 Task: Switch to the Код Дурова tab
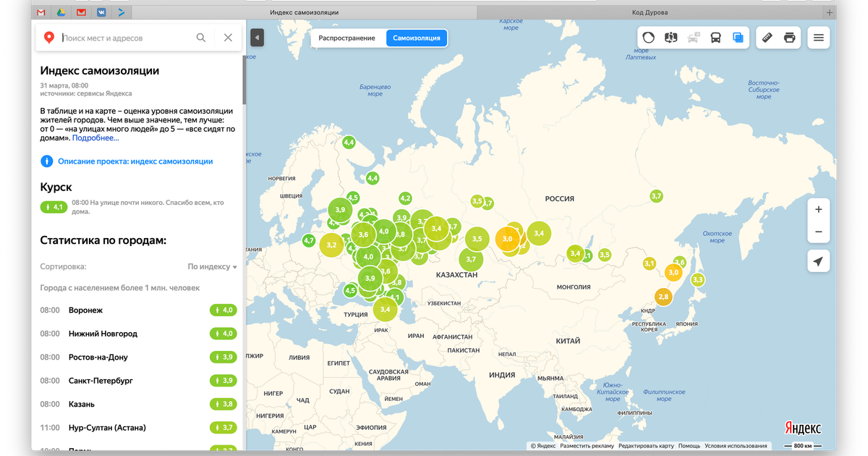point(650,12)
